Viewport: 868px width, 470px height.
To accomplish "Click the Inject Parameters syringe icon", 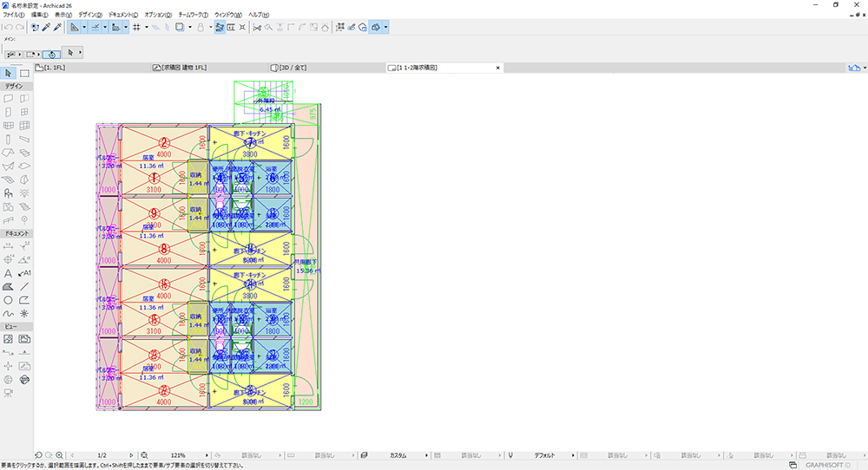I will tap(57, 27).
